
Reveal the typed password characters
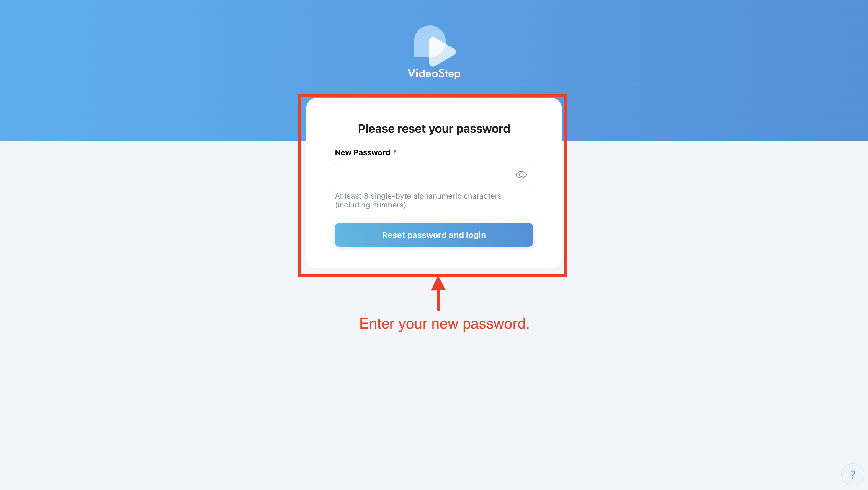pos(521,175)
